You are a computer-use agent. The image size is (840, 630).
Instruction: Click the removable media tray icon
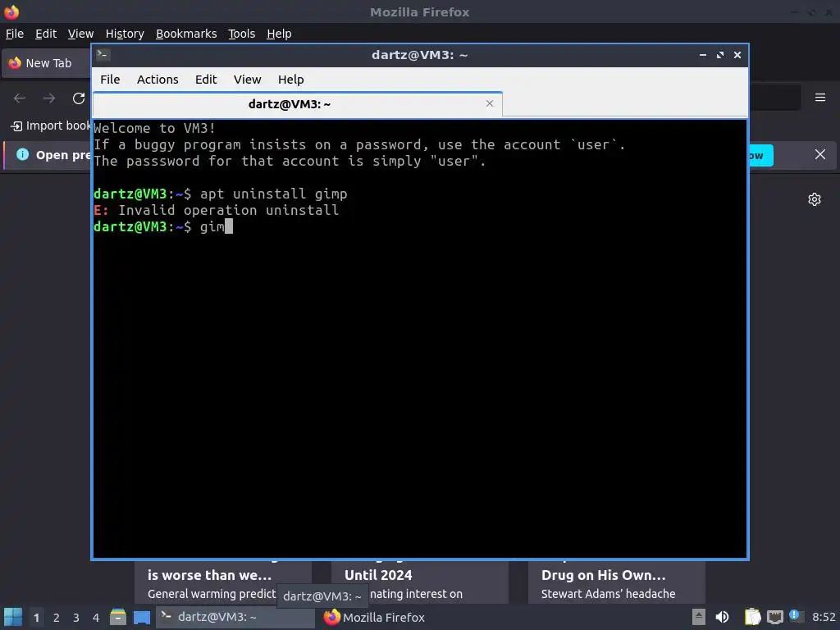(699, 617)
